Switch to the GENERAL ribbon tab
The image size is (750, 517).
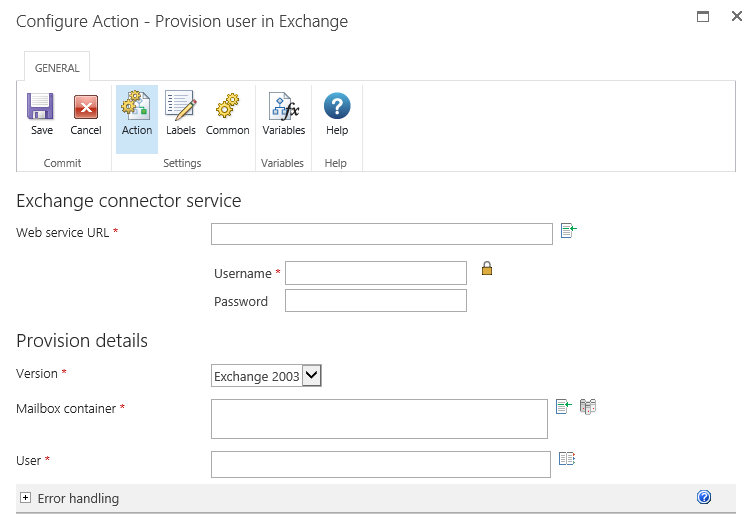coord(57,68)
